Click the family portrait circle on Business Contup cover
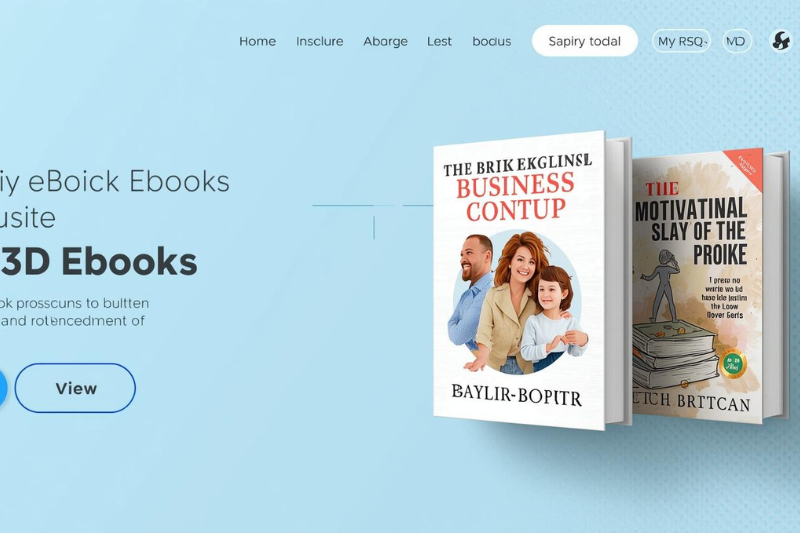This screenshot has height=533, width=800. (517, 302)
